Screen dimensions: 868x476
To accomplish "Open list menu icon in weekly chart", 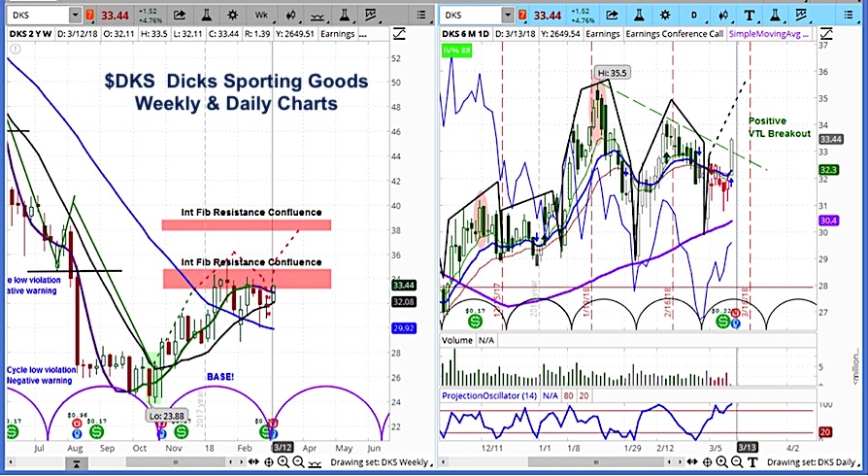I will 421,15.
